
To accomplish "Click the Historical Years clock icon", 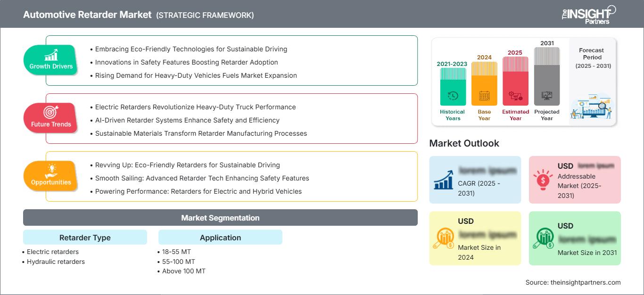I will pyautogui.click(x=453, y=96).
